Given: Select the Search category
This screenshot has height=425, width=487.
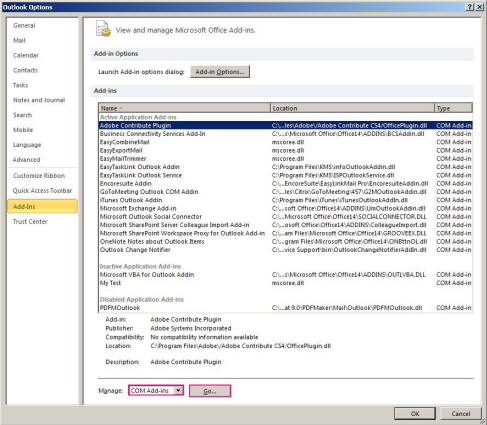Looking at the screenshot, I should click(22, 115).
